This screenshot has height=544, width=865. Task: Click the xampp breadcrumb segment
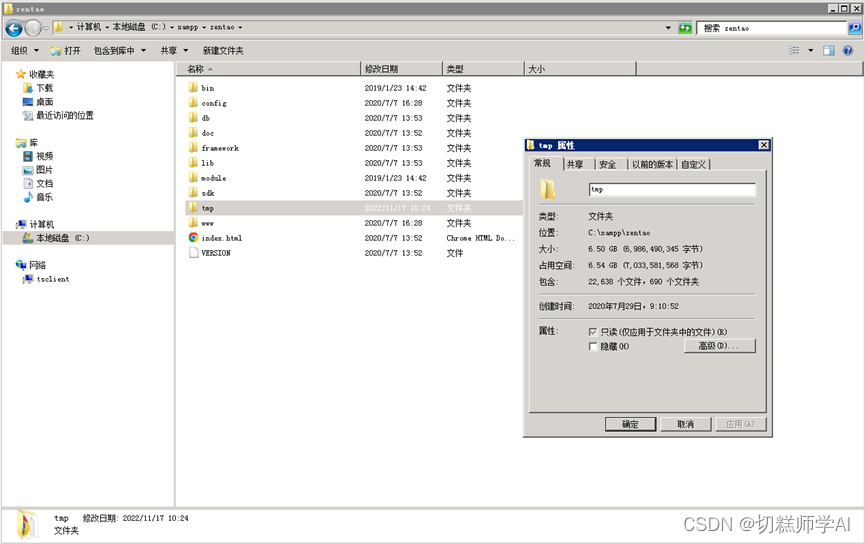click(x=188, y=27)
